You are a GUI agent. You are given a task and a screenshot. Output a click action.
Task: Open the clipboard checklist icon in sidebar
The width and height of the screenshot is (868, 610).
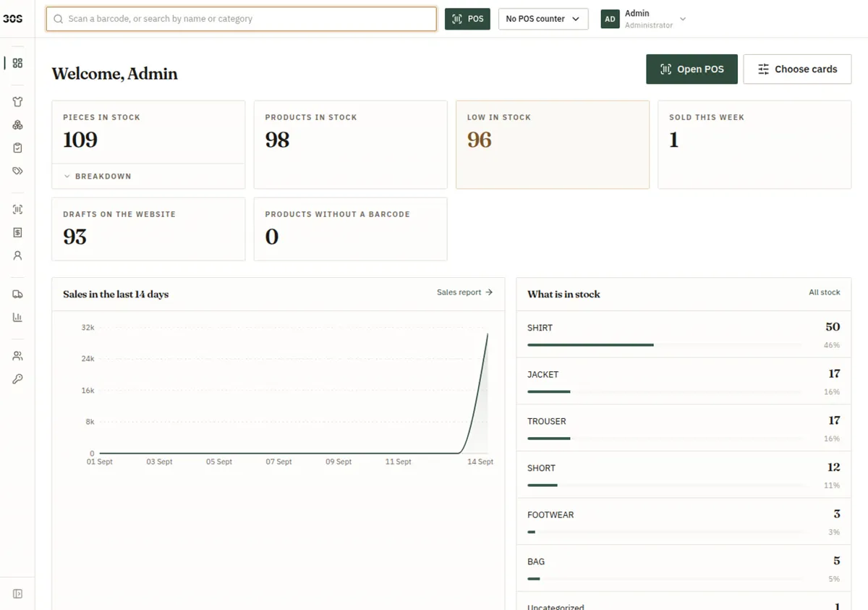coord(17,148)
